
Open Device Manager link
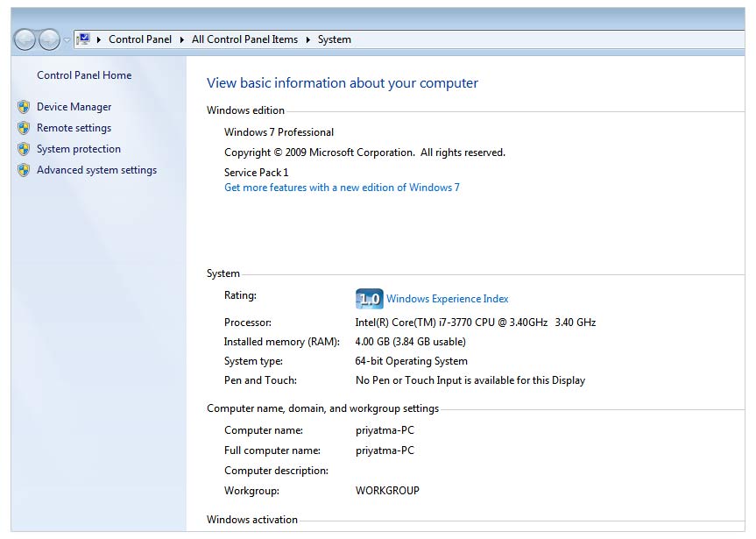[x=74, y=107]
